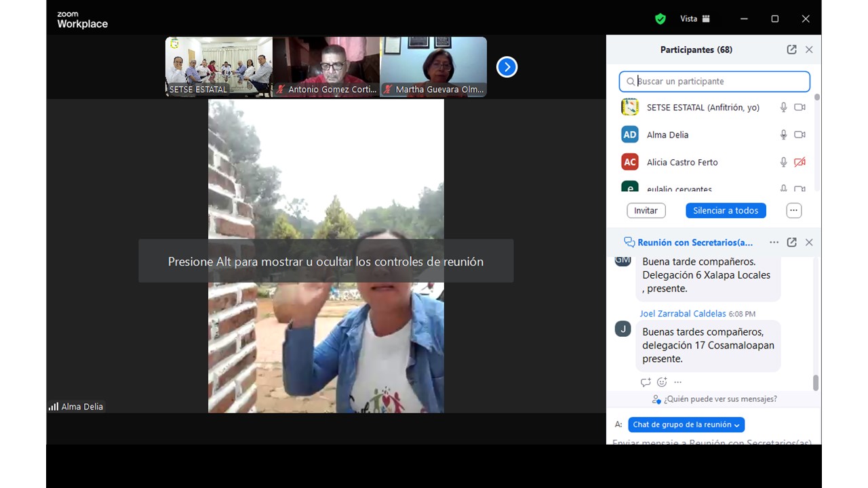Toggle SETSE ESTATAL microphone

(x=783, y=107)
